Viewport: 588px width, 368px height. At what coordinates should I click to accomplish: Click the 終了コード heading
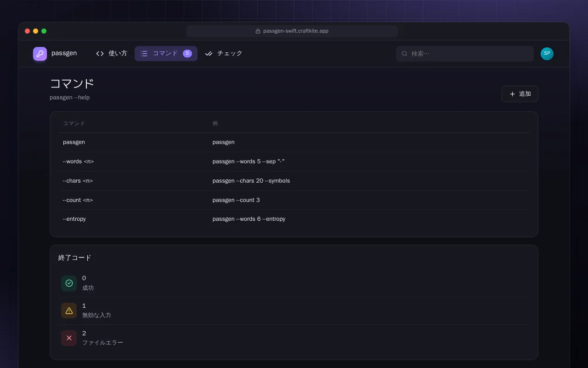point(75,258)
